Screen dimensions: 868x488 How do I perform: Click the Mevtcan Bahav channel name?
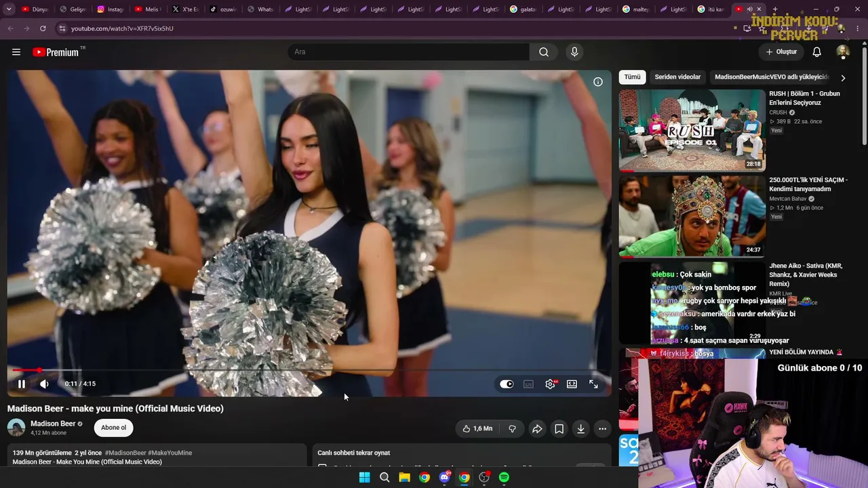tap(787, 199)
